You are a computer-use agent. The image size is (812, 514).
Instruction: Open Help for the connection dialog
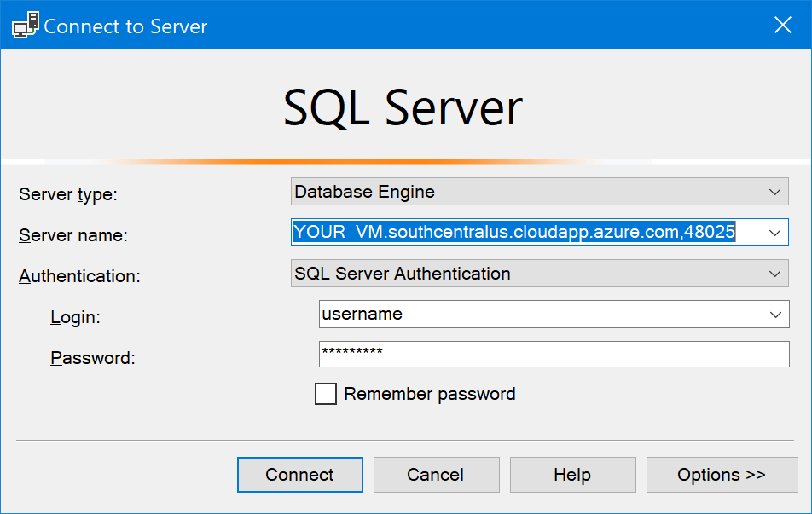click(572, 475)
